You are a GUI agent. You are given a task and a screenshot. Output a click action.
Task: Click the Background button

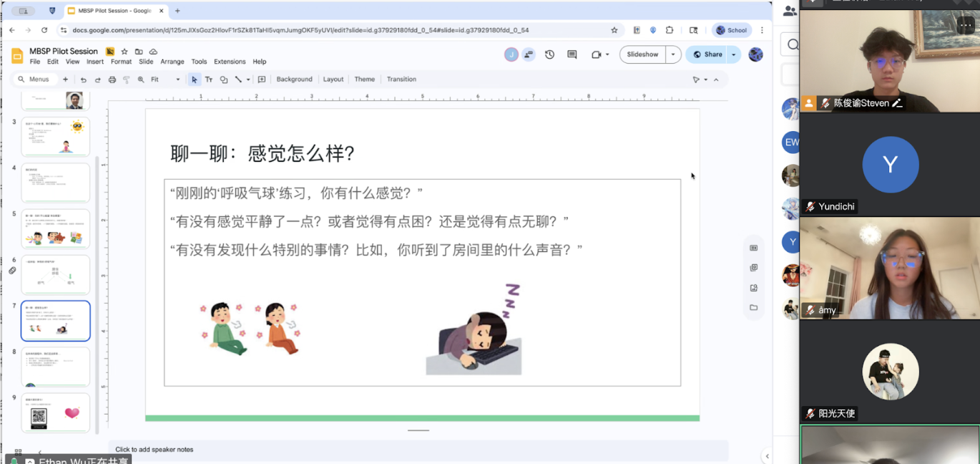[x=294, y=79]
